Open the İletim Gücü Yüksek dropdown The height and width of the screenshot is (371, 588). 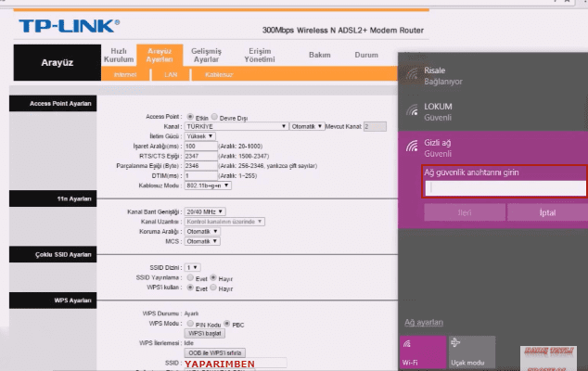[200, 136]
